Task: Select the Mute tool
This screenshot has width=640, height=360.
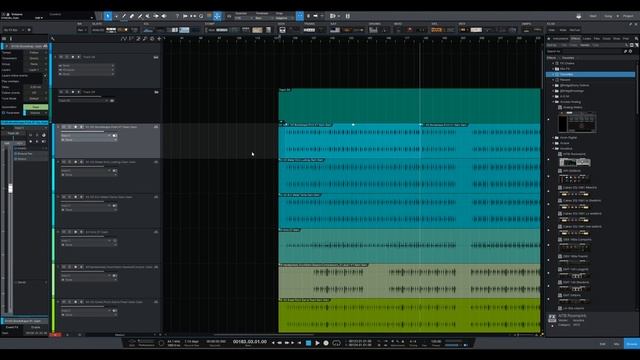Action: click(148, 16)
